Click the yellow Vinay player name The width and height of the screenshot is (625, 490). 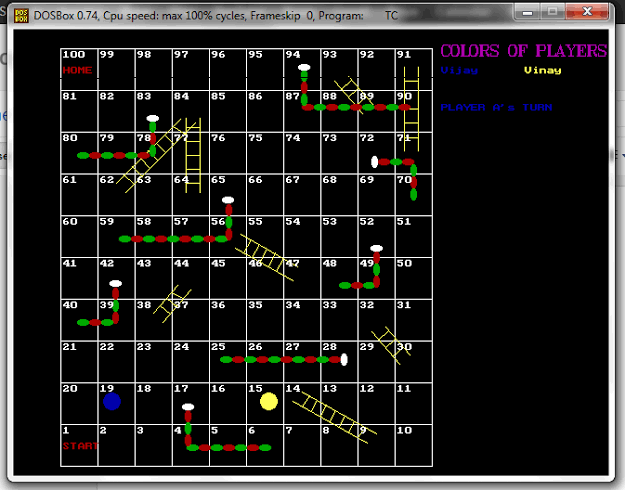(542, 71)
